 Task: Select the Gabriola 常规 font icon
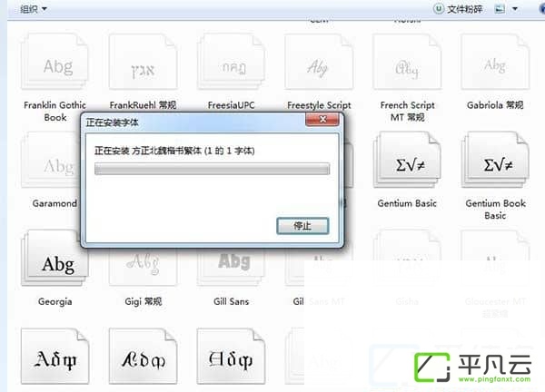coord(495,62)
